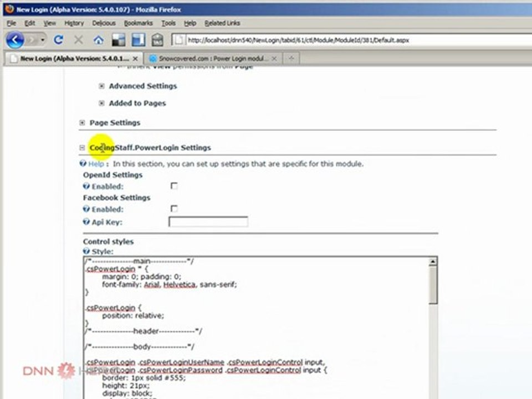Image resolution: width=532 pixels, height=399 pixels.
Task: Reload the current page
Action: coord(59,40)
